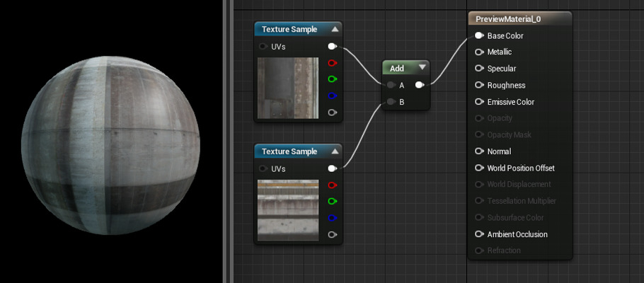Click input pin A on Add node

(390, 86)
